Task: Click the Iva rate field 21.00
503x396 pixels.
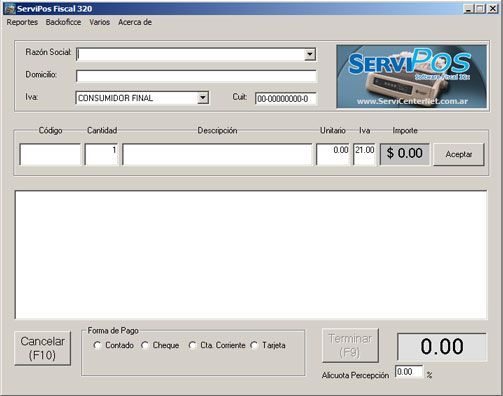Action: (364, 154)
